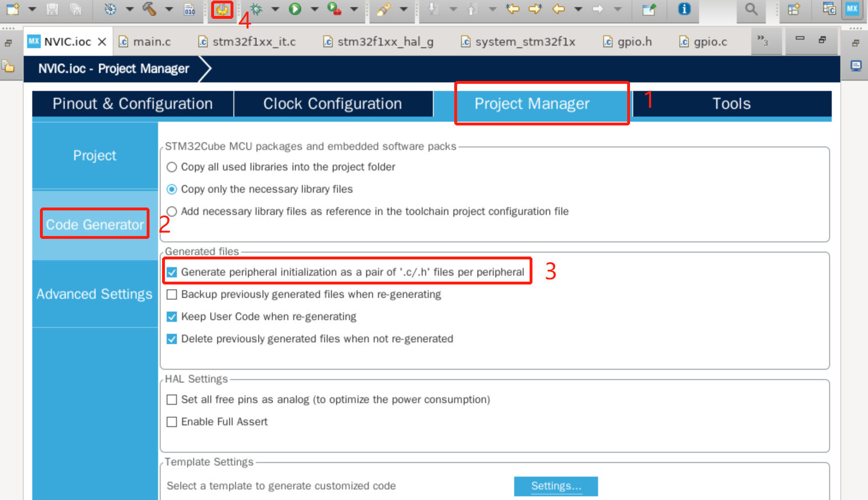Open the New wizard dropdown arrow

32,9
